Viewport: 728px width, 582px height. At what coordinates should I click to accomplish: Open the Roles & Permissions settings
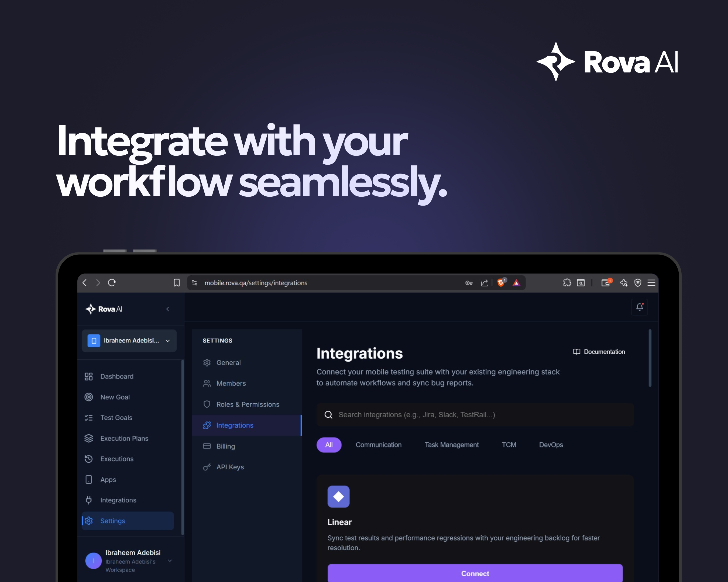(x=248, y=404)
